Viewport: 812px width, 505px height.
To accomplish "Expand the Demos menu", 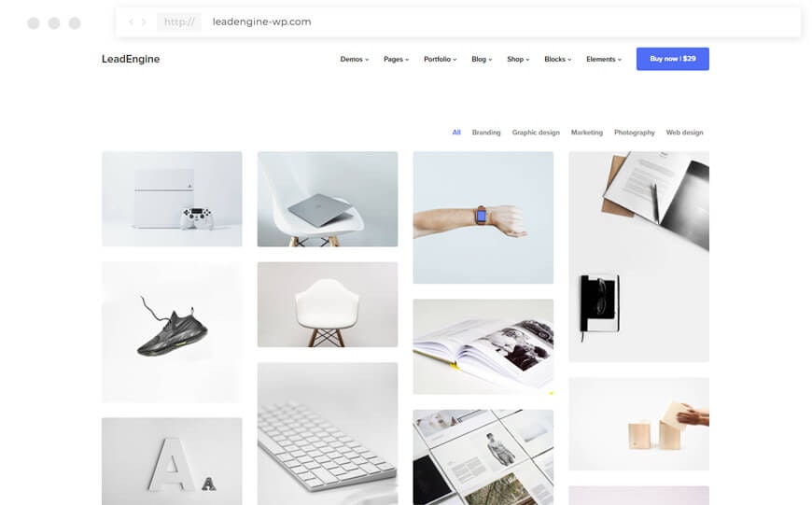I will click(355, 59).
